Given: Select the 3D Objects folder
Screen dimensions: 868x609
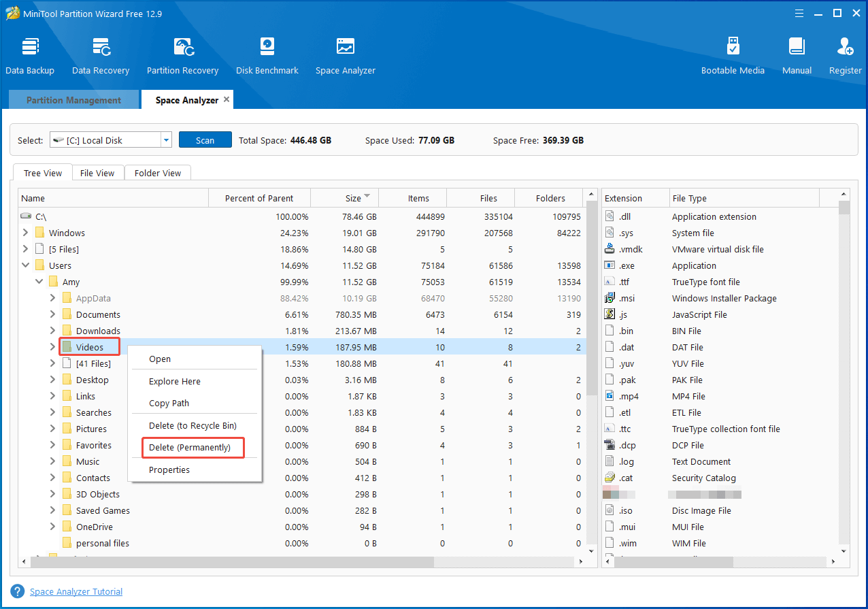Looking at the screenshot, I should pos(302,494).
